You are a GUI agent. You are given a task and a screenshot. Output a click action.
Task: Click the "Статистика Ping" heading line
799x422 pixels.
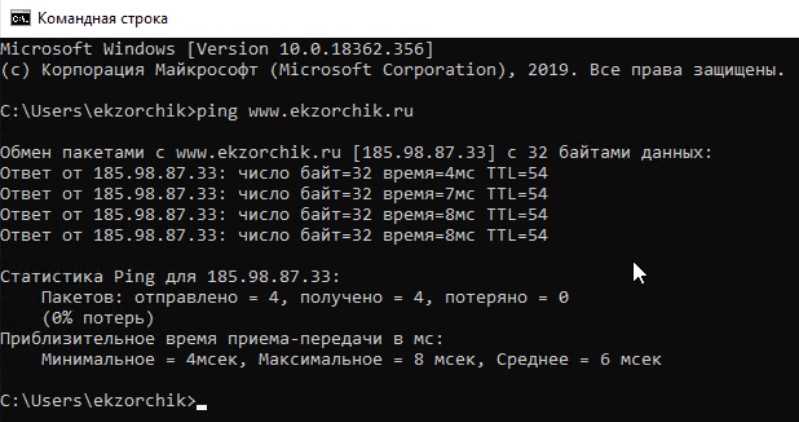click(x=171, y=276)
